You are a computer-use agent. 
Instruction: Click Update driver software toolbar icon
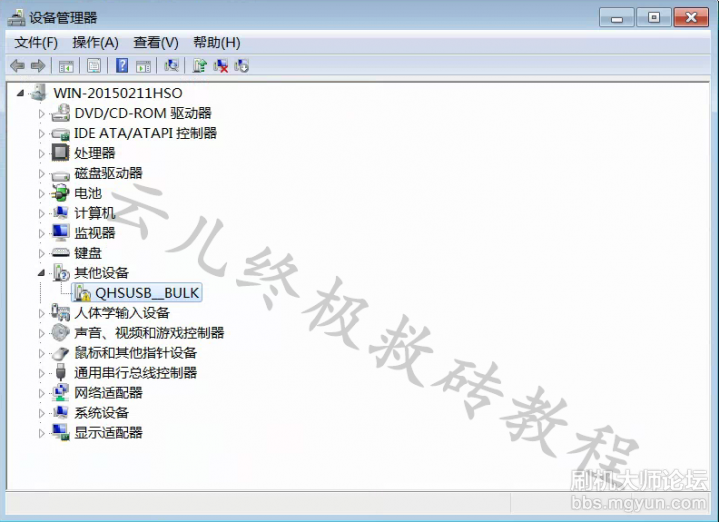(x=199, y=66)
